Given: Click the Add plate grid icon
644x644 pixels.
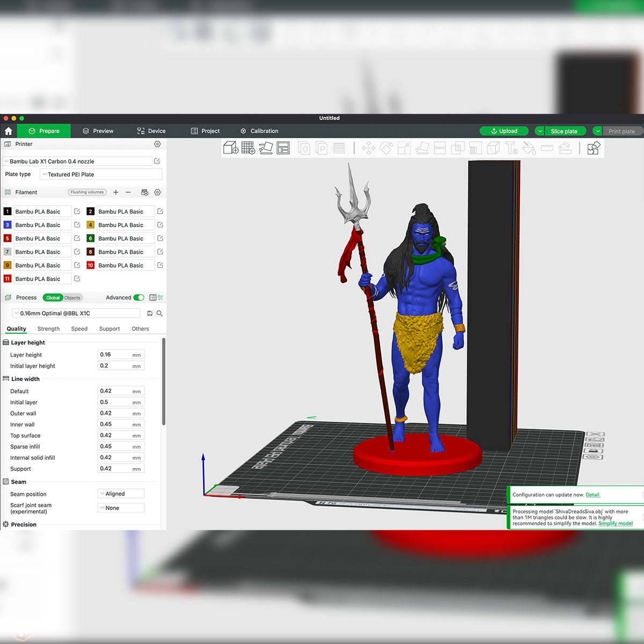Looking at the screenshot, I should pyautogui.click(x=248, y=148).
